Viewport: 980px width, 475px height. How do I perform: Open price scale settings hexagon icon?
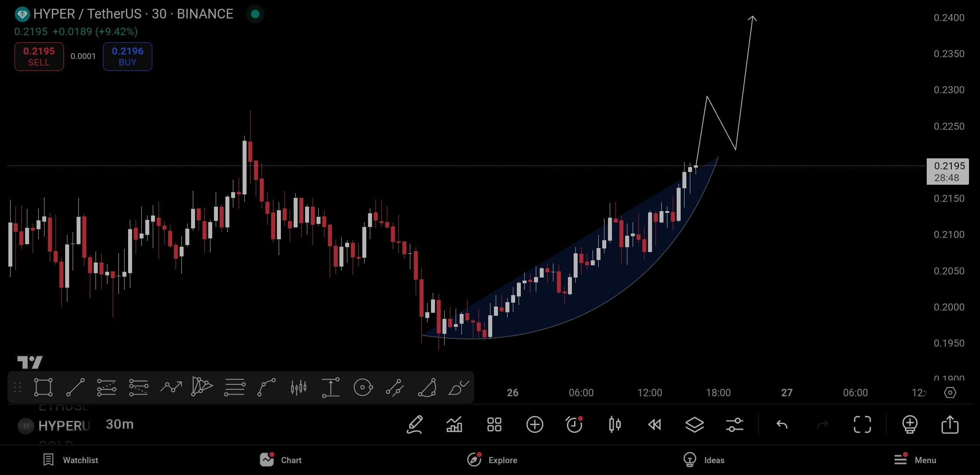(950, 392)
